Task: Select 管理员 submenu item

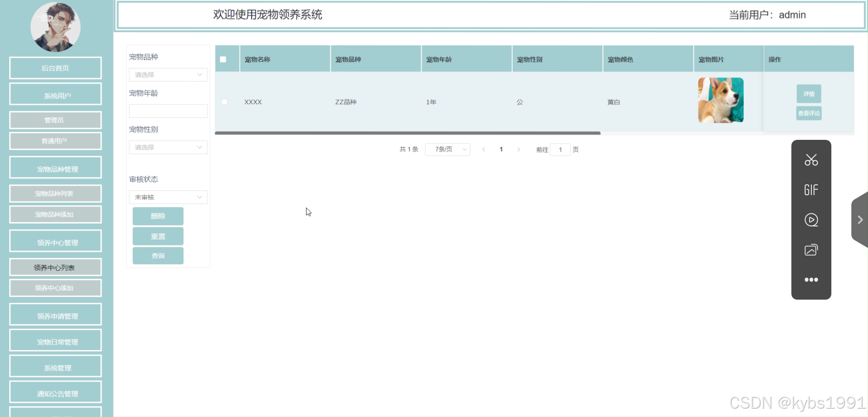Action: point(55,120)
